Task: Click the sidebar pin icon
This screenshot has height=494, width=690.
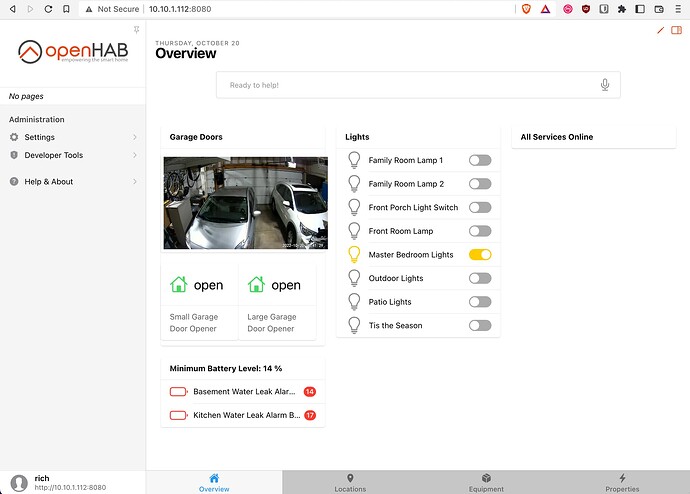Action: pyautogui.click(x=136, y=31)
